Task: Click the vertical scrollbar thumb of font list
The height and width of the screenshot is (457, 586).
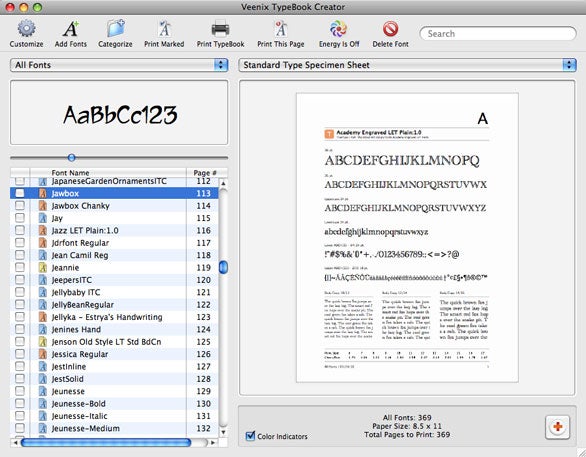Action: (x=223, y=267)
